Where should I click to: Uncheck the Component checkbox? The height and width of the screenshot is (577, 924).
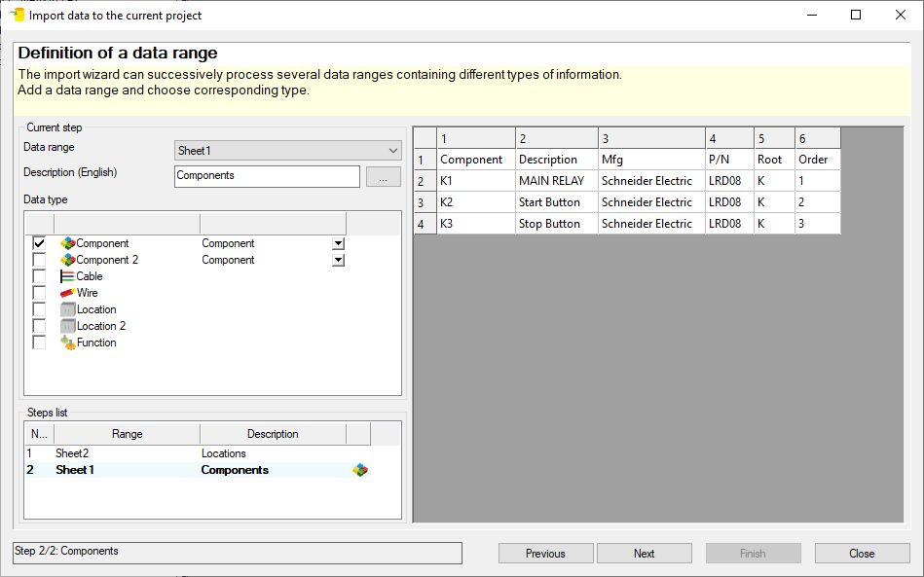coord(39,243)
